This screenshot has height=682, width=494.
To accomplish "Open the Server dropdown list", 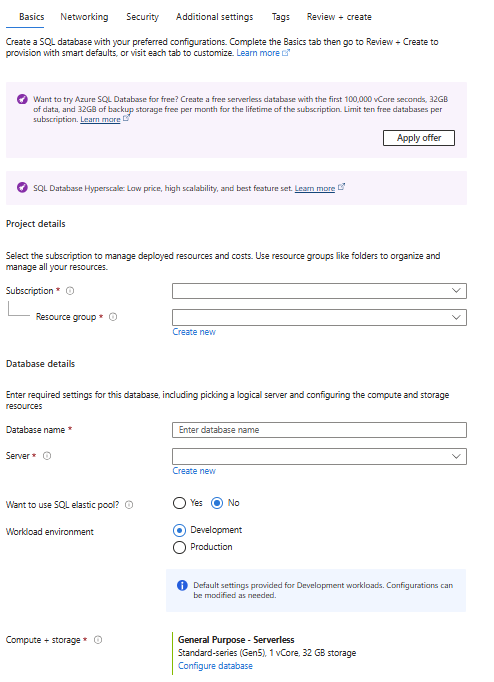I will pyautogui.click(x=319, y=457).
